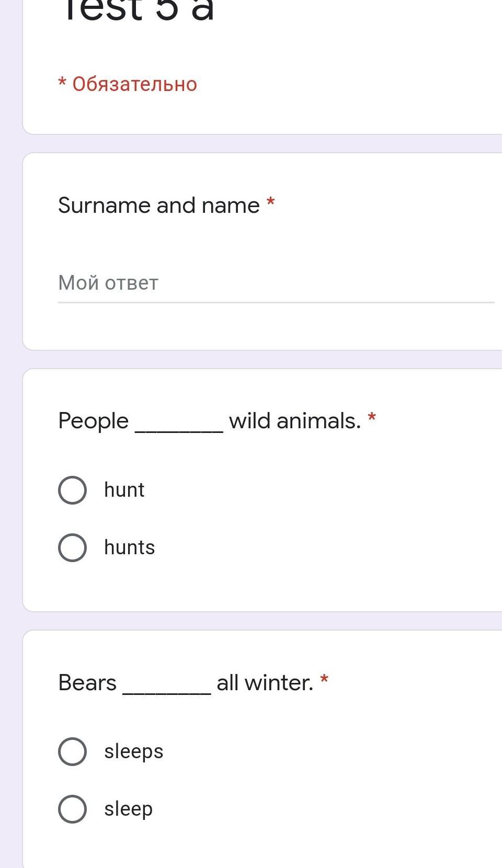Click the word 'Bears' in the question

(87, 682)
